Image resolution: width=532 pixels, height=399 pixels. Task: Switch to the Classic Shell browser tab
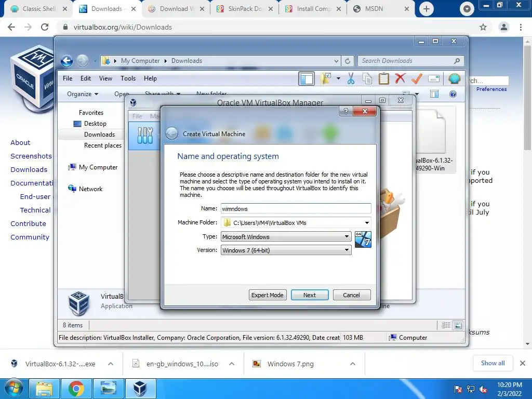[x=38, y=9]
